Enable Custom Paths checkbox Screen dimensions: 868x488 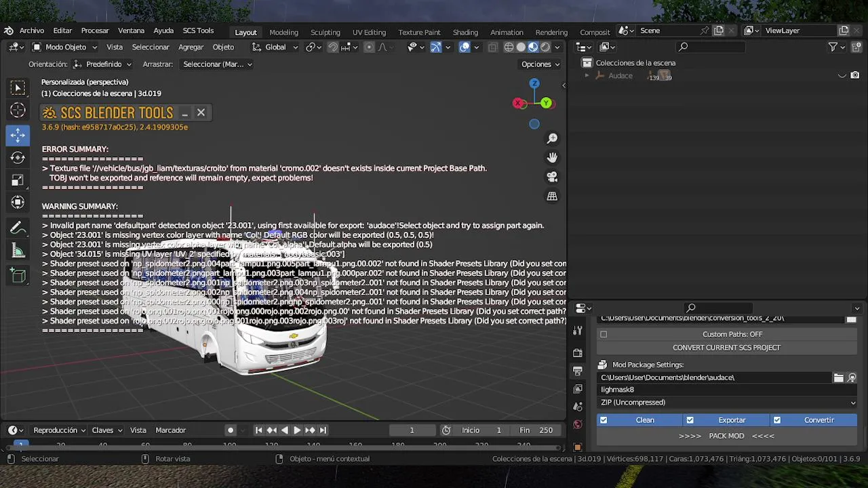(x=604, y=334)
